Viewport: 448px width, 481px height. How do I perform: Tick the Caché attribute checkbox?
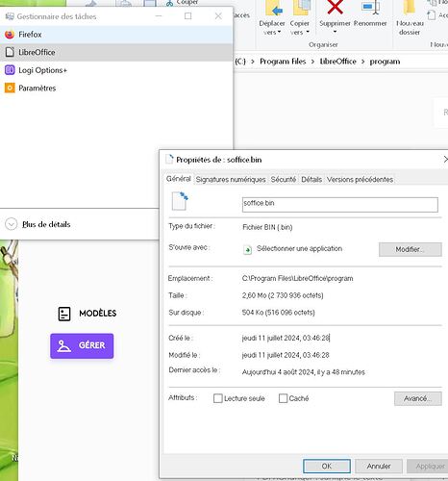(x=283, y=398)
